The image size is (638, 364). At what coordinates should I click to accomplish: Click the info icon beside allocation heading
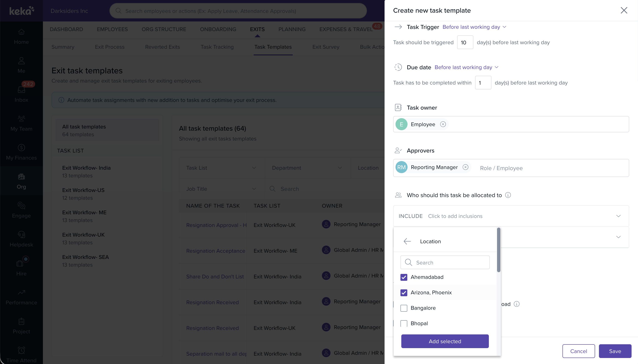tap(508, 195)
